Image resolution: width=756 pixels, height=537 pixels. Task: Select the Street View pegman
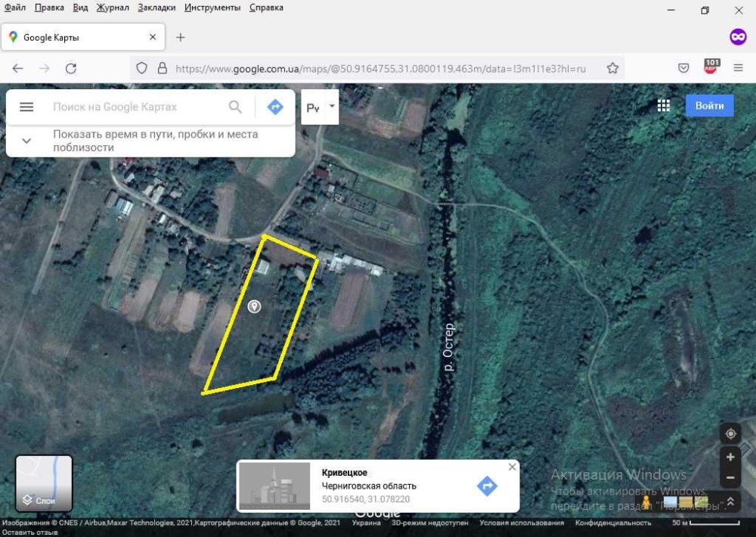646,502
